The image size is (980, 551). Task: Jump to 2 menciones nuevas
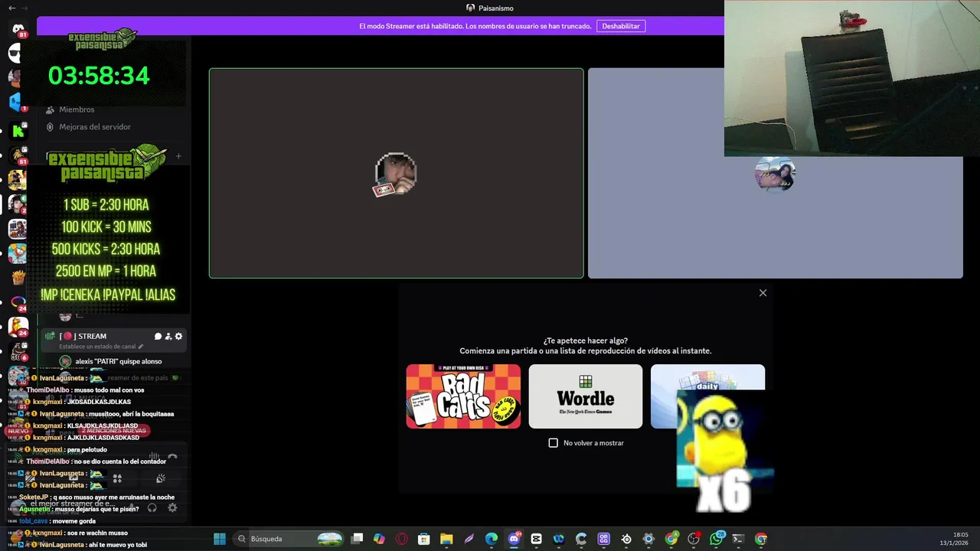coord(113,431)
